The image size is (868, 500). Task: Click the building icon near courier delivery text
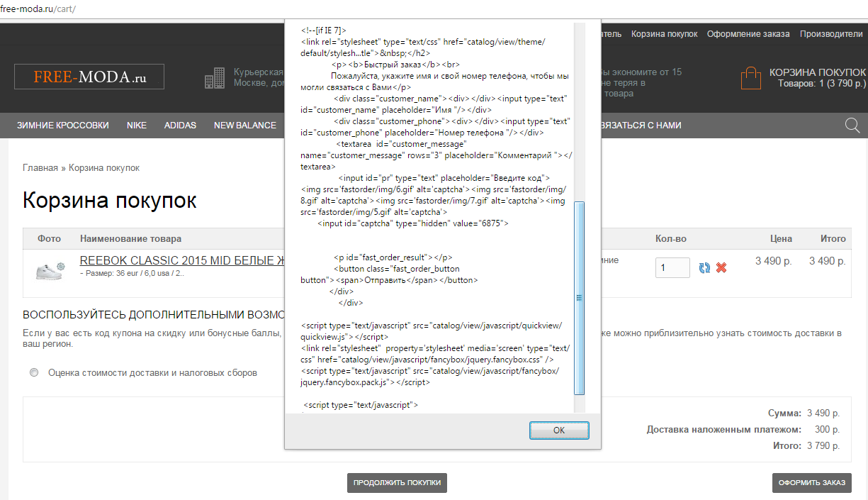coord(214,78)
